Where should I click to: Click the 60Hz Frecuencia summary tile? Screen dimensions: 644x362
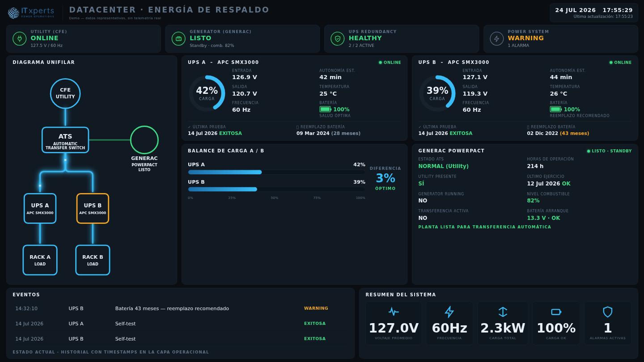click(x=449, y=323)
